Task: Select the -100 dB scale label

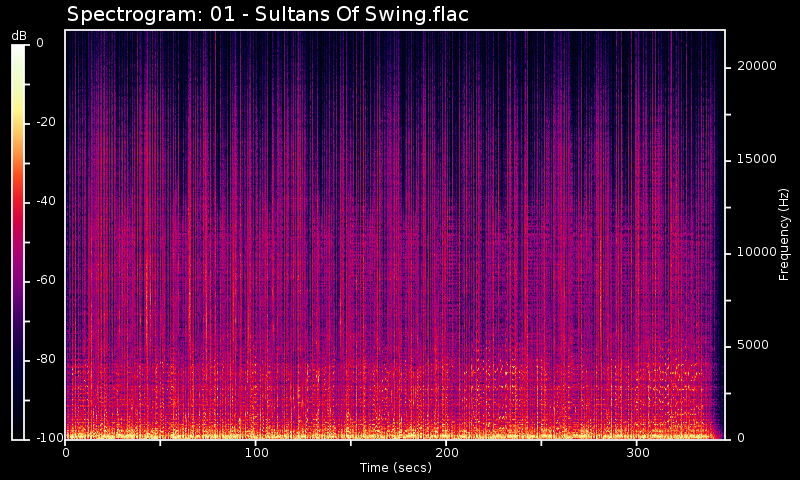Action: click(x=49, y=438)
